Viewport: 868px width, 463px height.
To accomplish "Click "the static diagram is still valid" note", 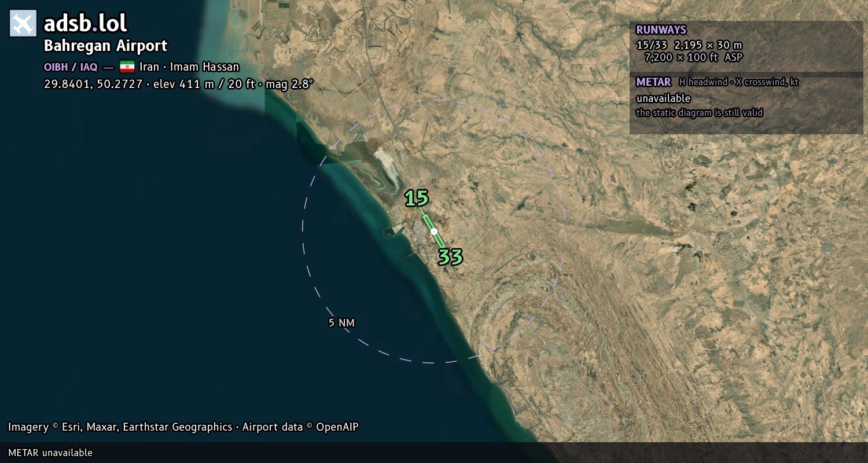I will click(x=700, y=113).
